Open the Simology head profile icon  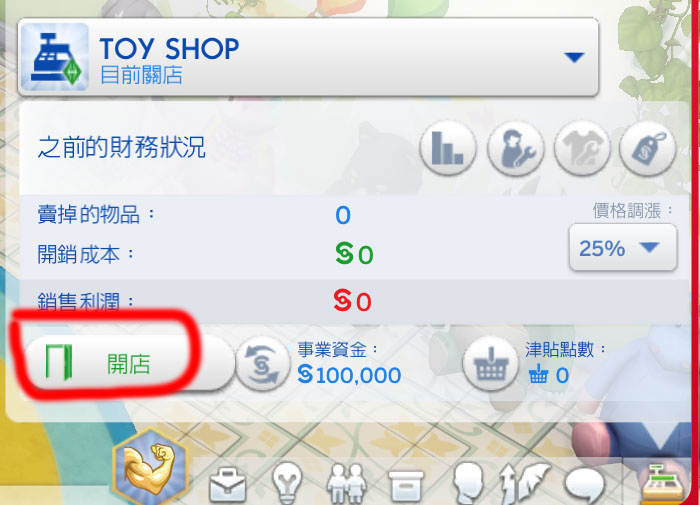[x=467, y=484]
